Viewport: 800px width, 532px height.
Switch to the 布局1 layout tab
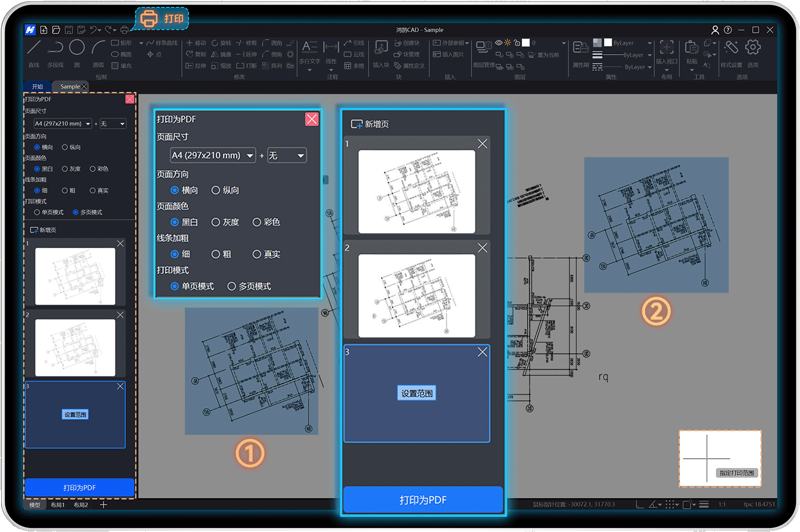coord(58,505)
